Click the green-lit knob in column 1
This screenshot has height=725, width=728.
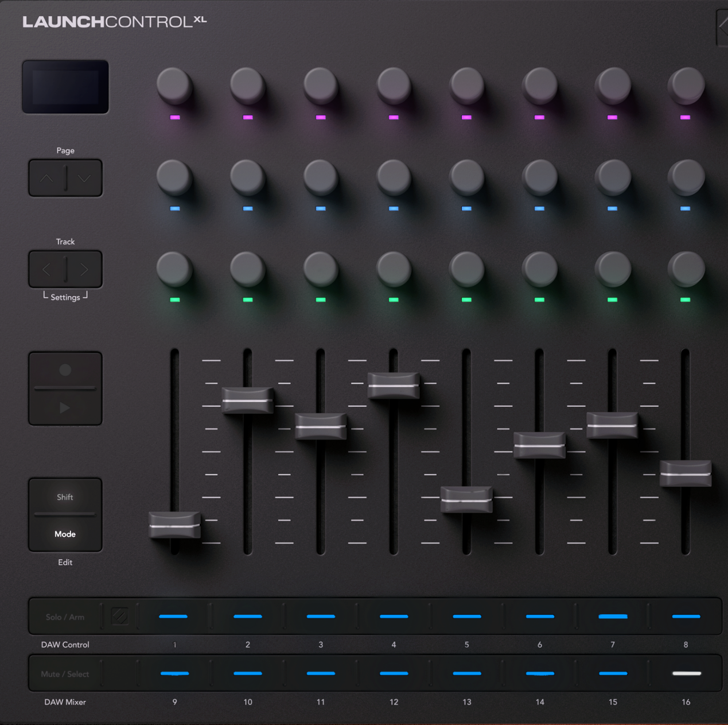(174, 268)
